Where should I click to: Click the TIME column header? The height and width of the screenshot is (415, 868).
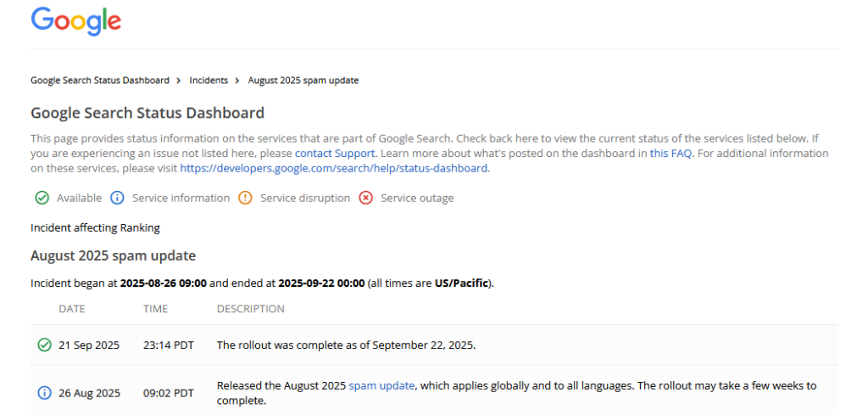156,309
